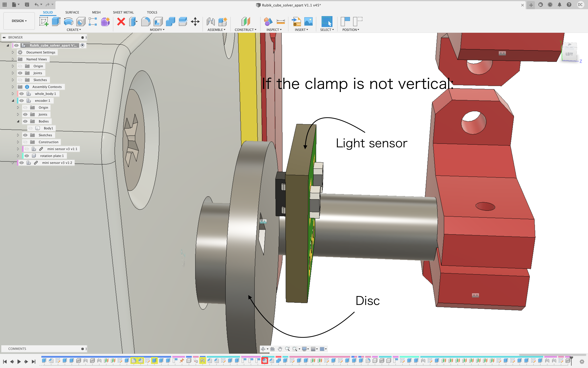Open timeline settings gear
The height and width of the screenshot is (368, 588).
tap(582, 361)
